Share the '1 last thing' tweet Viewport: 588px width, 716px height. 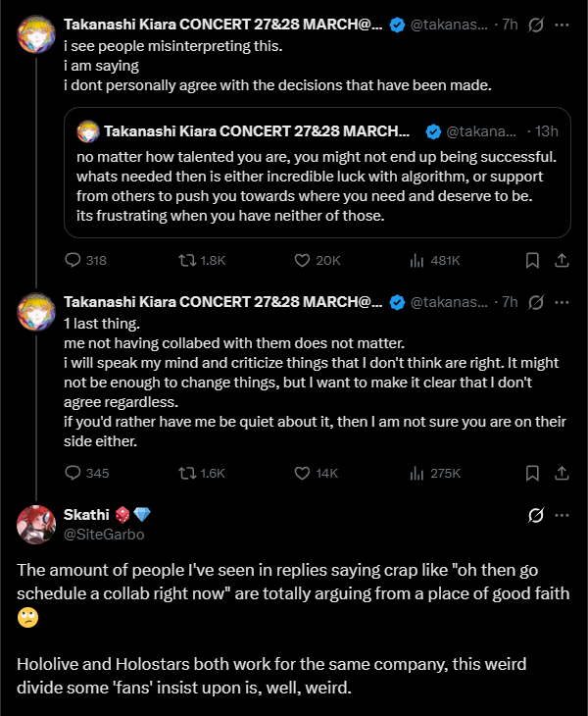pyautogui.click(x=562, y=473)
